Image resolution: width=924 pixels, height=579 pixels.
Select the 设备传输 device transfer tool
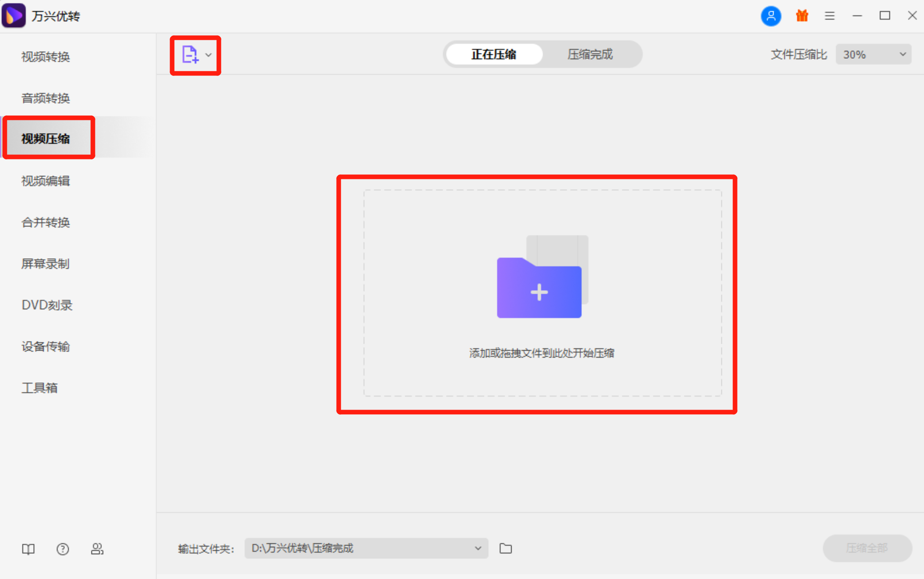point(46,346)
